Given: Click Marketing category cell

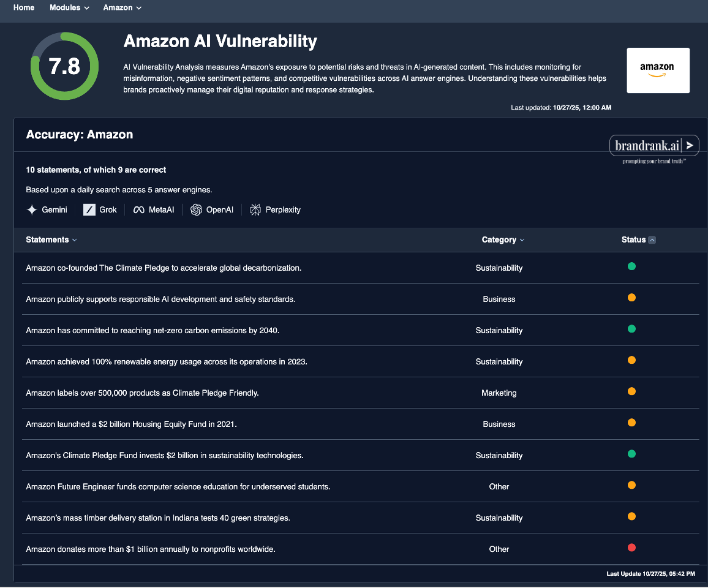Looking at the screenshot, I should click(499, 393).
